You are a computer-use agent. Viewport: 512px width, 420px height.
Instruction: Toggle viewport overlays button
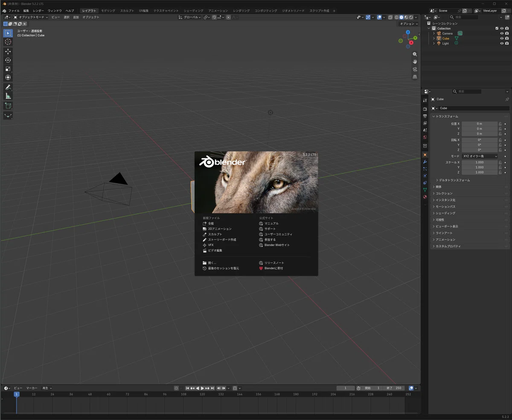click(x=379, y=17)
